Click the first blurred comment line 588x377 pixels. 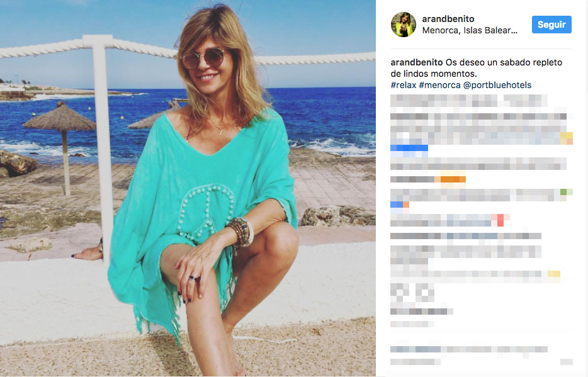click(469, 101)
